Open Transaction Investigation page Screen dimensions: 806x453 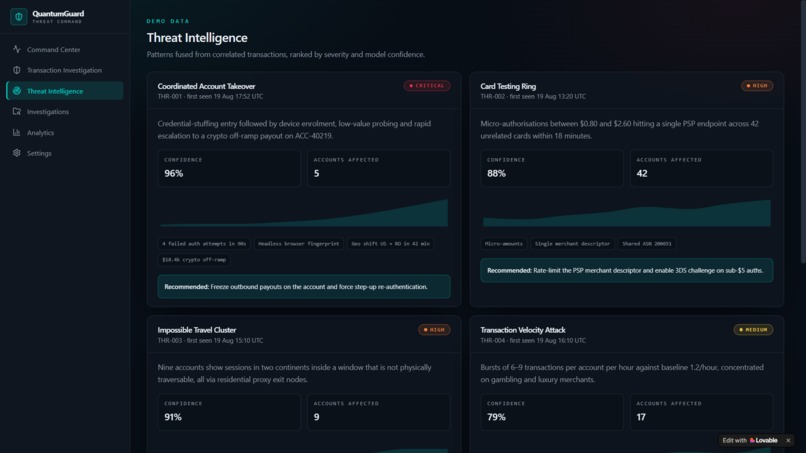point(65,70)
